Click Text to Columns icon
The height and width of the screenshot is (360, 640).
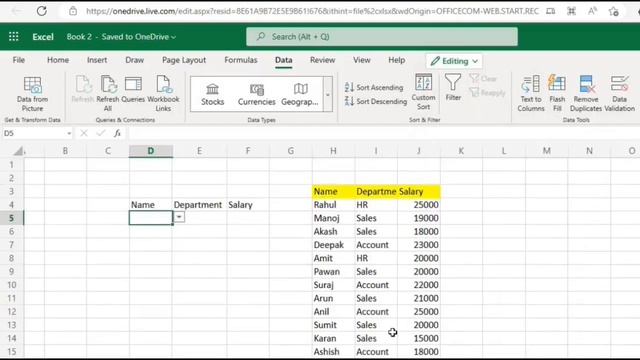[x=531, y=84]
